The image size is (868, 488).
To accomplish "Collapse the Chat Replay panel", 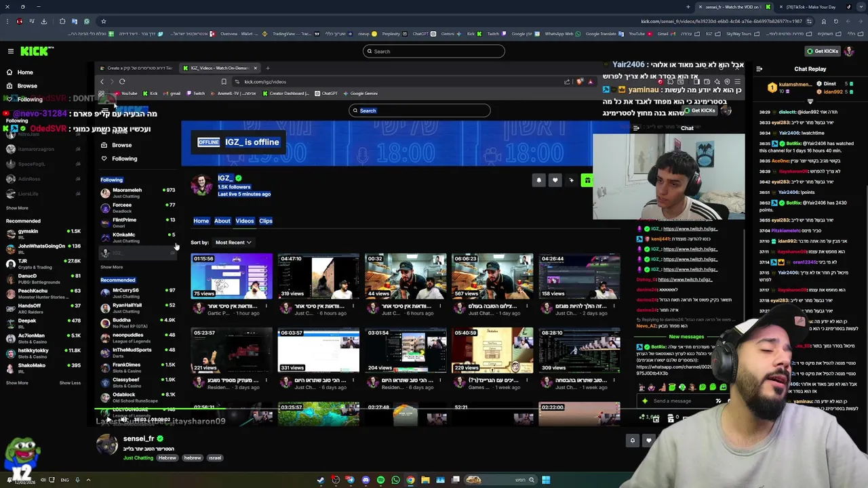I will (759, 68).
